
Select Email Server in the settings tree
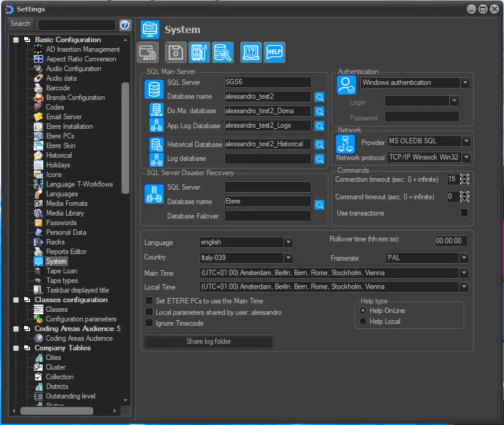64,117
